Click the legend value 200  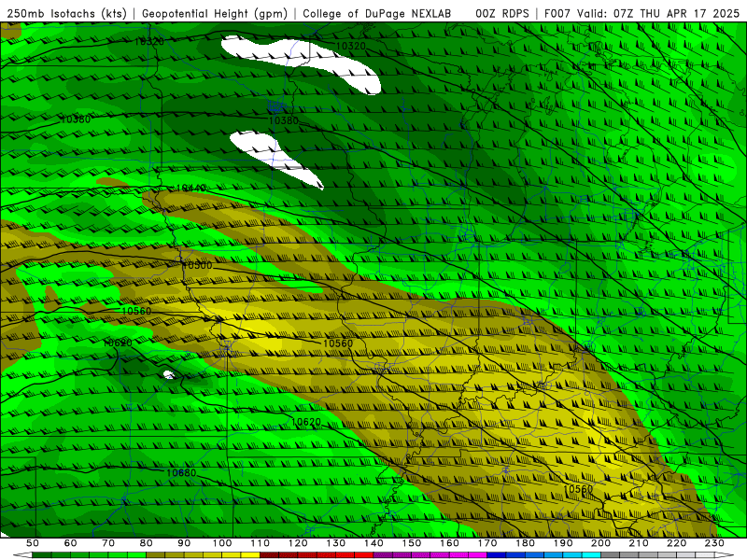600,543
